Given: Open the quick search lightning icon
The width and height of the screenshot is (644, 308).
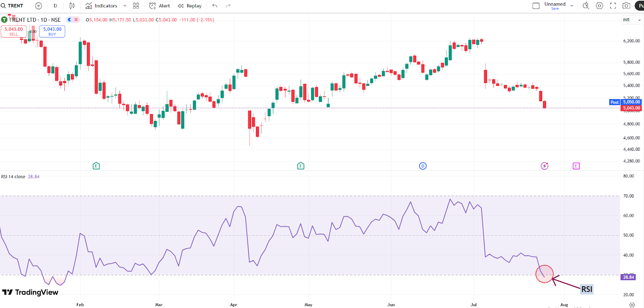Looking at the screenshot, I should click(x=586, y=6).
